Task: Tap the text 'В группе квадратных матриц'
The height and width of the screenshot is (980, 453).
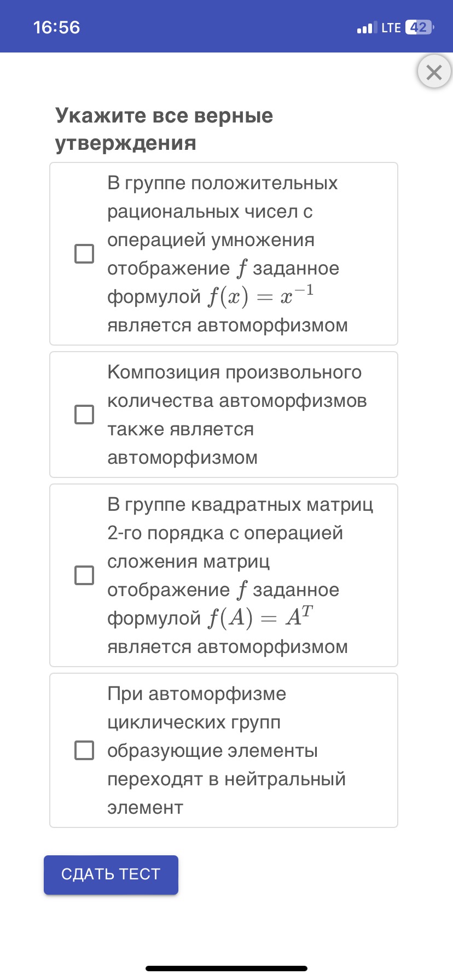Action: point(240,504)
